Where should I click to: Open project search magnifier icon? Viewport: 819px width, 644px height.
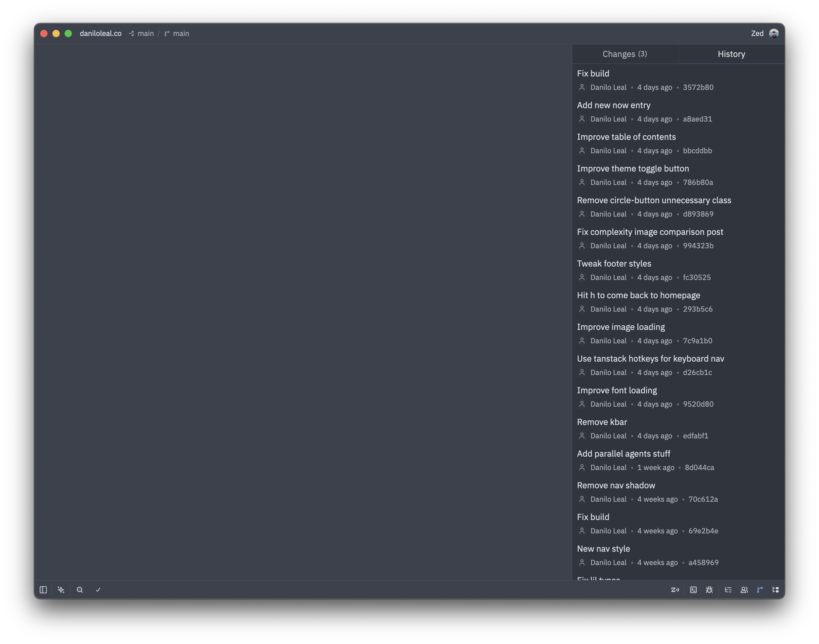(80, 590)
